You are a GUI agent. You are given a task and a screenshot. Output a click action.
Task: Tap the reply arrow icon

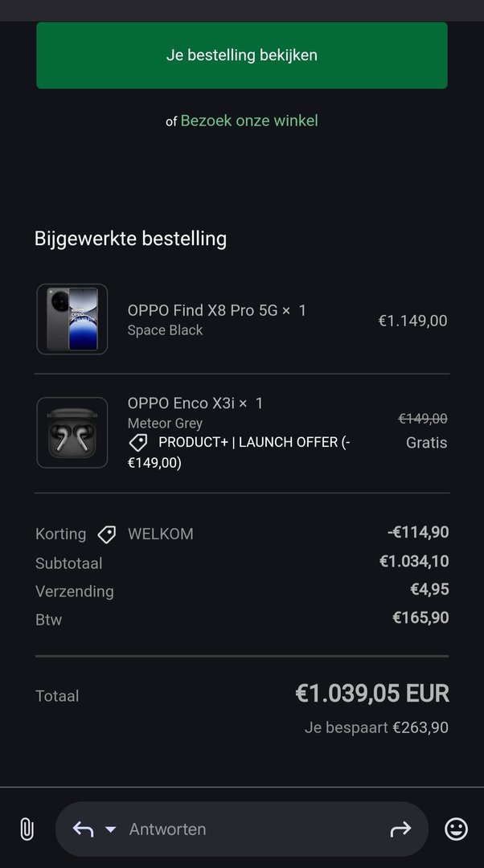point(83,829)
